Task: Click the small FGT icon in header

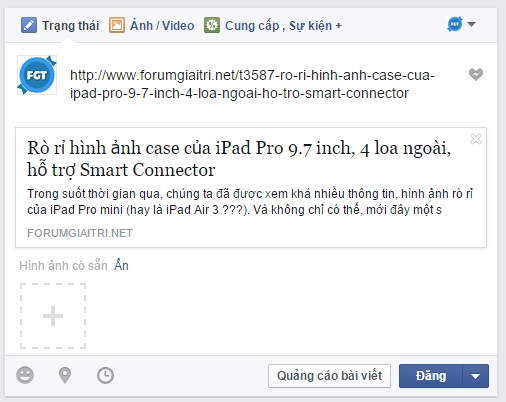Action: coord(455,24)
